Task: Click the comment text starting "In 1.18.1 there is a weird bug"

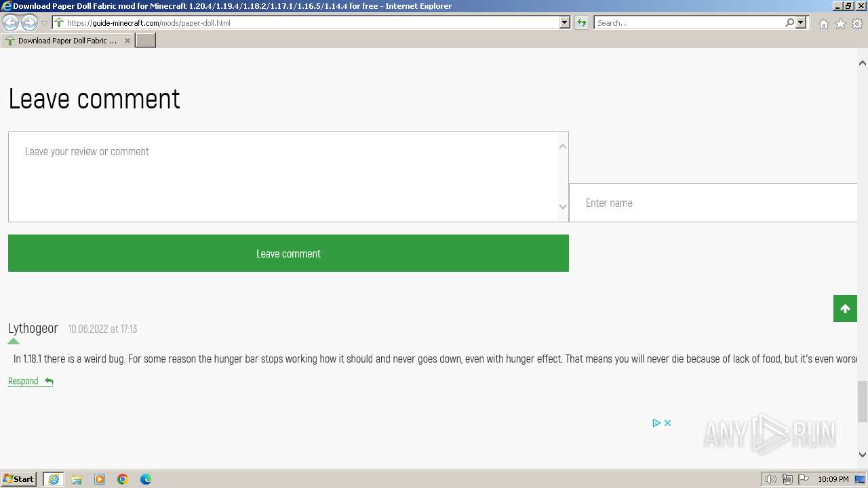Action: tap(435, 359)
